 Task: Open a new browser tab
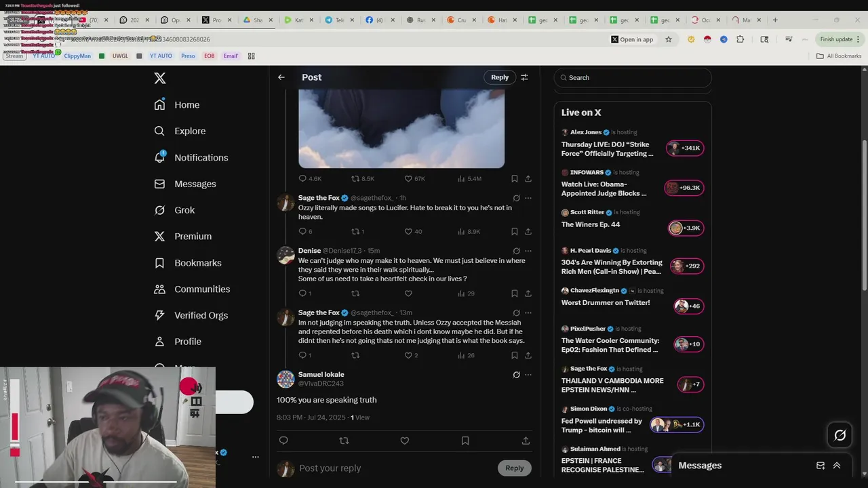[775, 20]
